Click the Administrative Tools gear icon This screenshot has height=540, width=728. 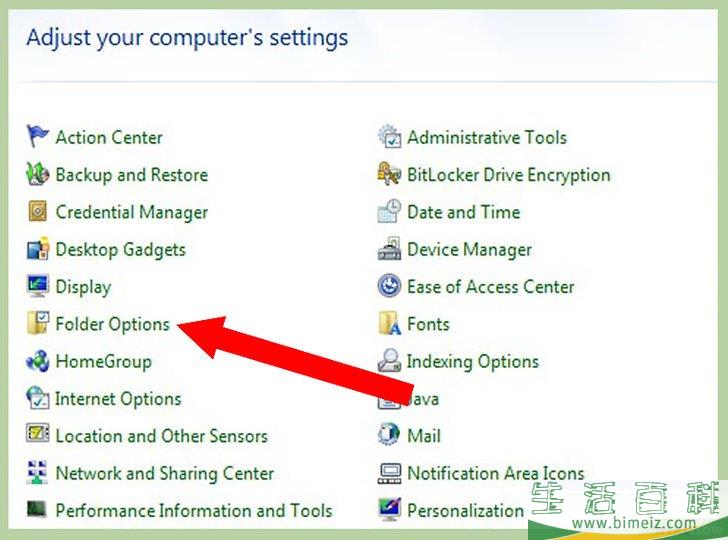click(x=389, y=136)
